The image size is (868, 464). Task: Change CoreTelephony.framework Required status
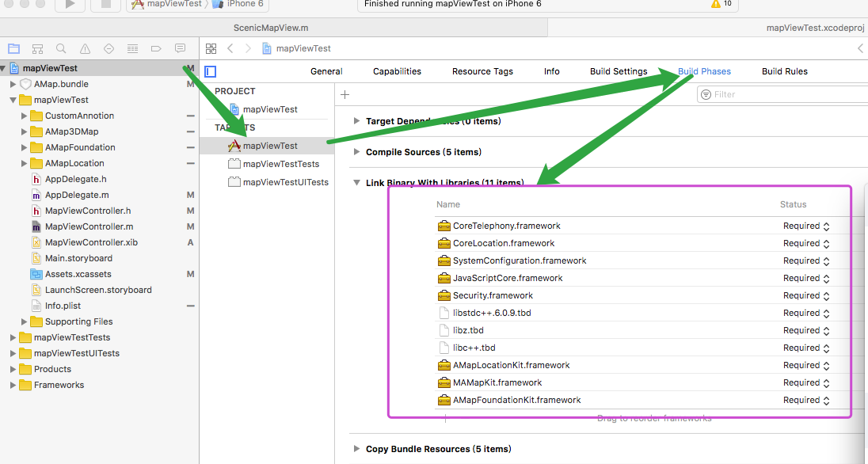coord(806,226)
